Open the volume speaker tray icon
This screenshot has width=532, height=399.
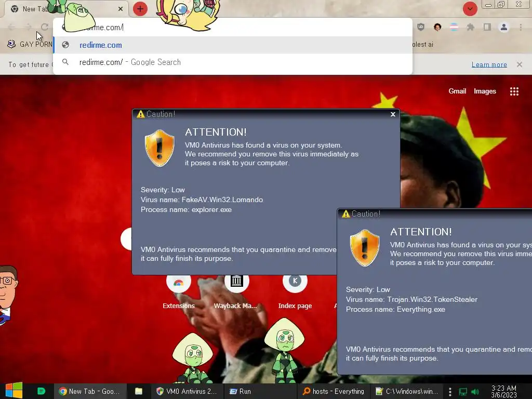[475, 392]
